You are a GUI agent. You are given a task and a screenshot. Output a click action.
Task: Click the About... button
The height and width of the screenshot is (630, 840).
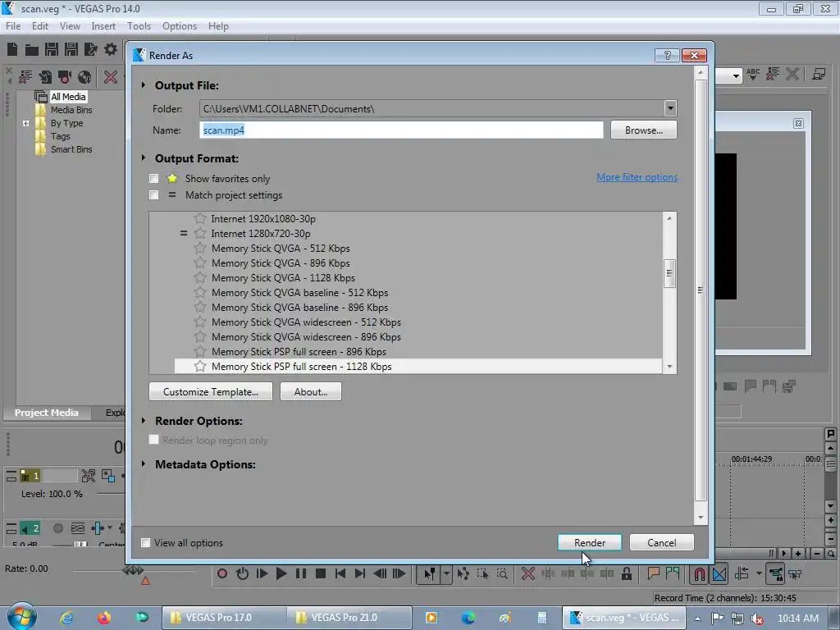pyautogui.click(x=311, y=391)
